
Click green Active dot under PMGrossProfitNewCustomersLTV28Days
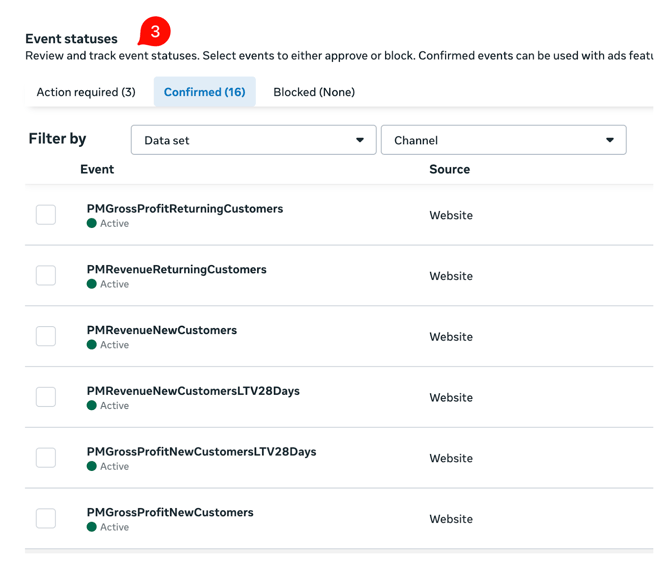[x=92, y=467]
